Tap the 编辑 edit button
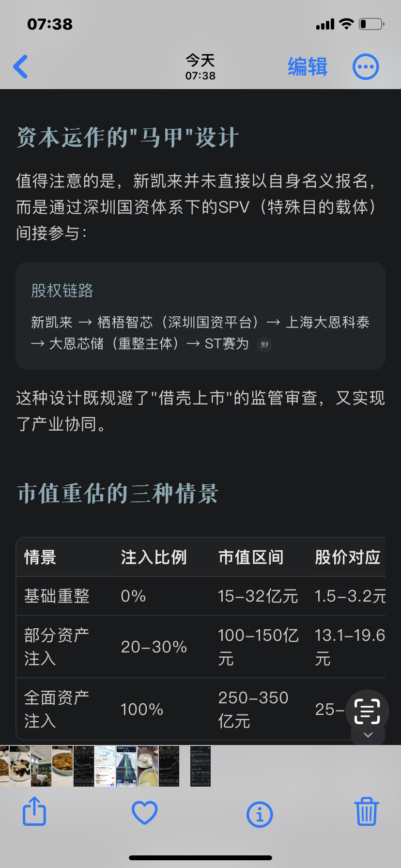The image size is (401, 868). tap(308, 67)
